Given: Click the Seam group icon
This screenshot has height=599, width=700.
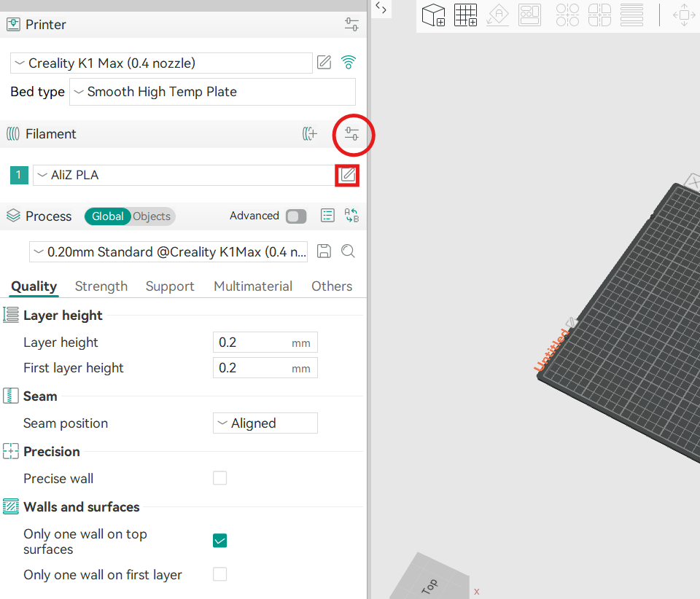Looking at the screenshot, I should coord(11,396).
